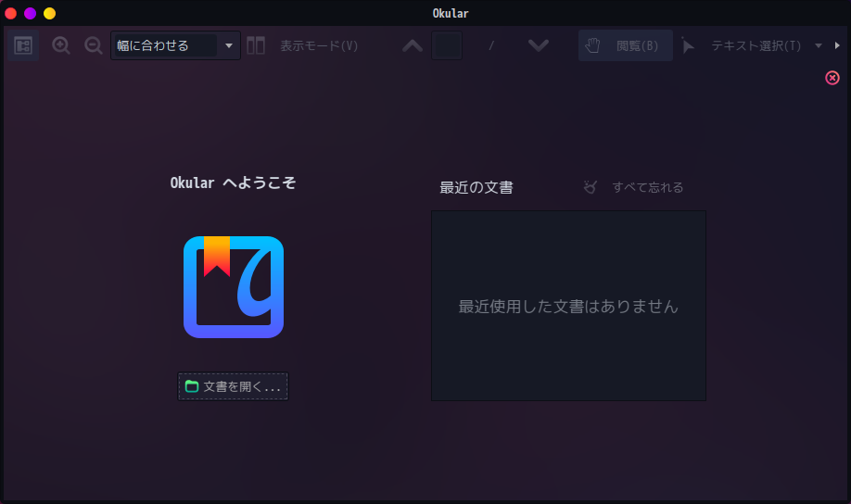Click the page number input field
851x504 pixels.
447,45
